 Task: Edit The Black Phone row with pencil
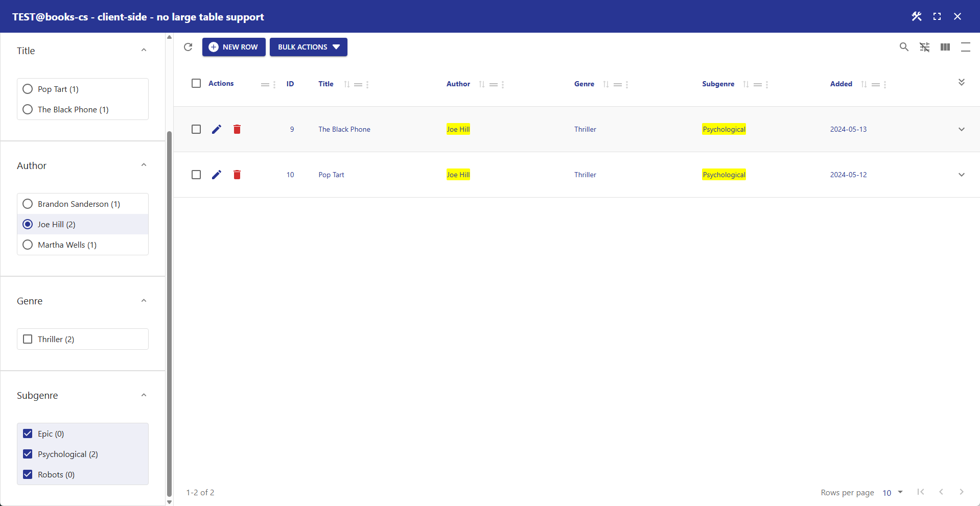tap(217, 129)
